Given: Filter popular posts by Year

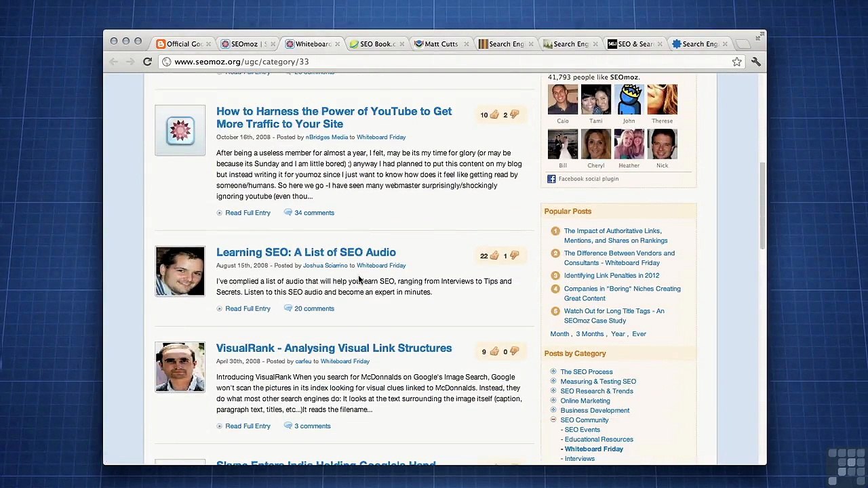Looking at the screenshot, I should (x=618, y=334).
